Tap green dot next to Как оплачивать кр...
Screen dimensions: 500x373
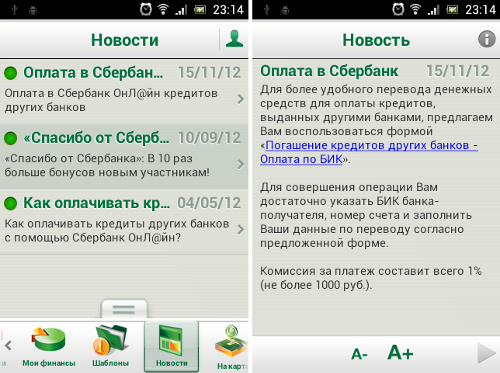(11, 203)
